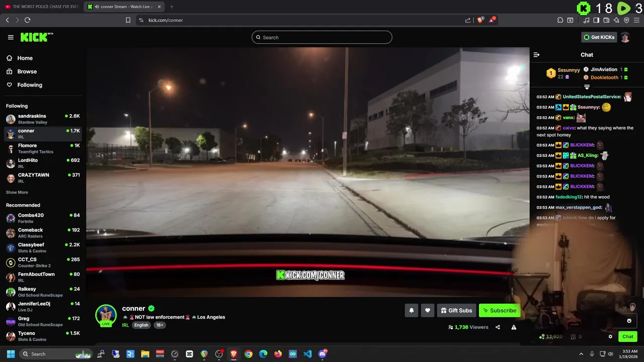This screenshot has width=644, height=362.
Task: Open Windows Start menu
Action: point(11,354)
